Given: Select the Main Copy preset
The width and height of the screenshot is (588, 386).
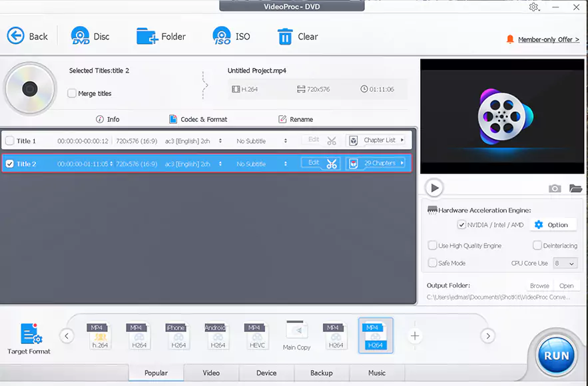Looking at the screenshot, I should coord(296,336).
